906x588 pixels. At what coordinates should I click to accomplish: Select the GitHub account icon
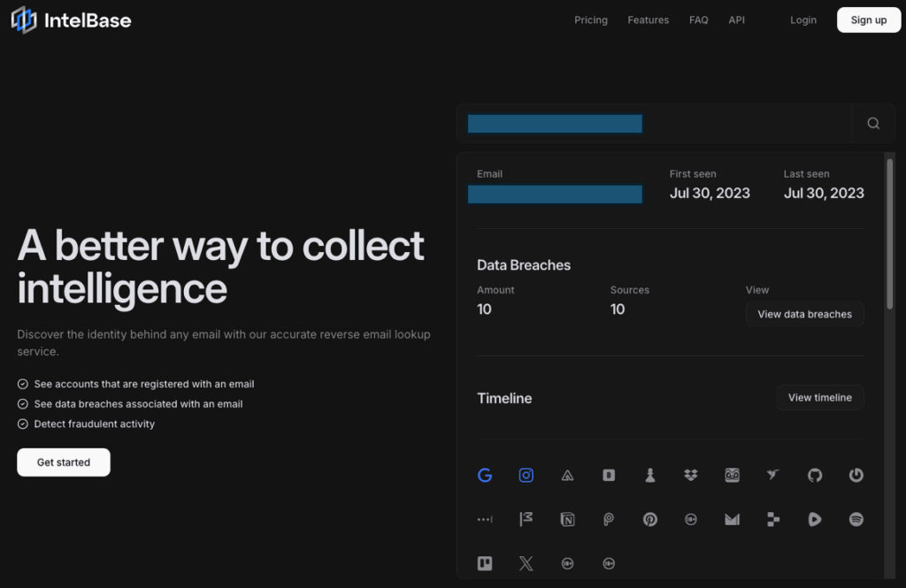click(x=815, y=475)
